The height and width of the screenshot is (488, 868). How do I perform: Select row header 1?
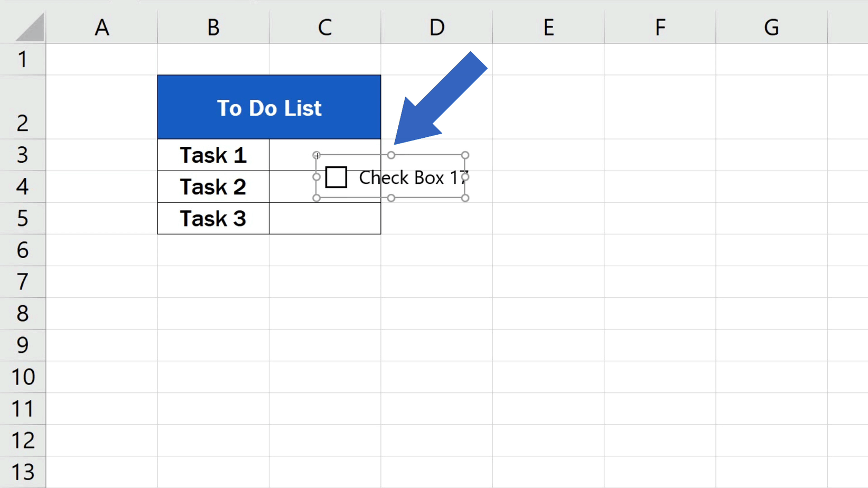coord(22,59)
